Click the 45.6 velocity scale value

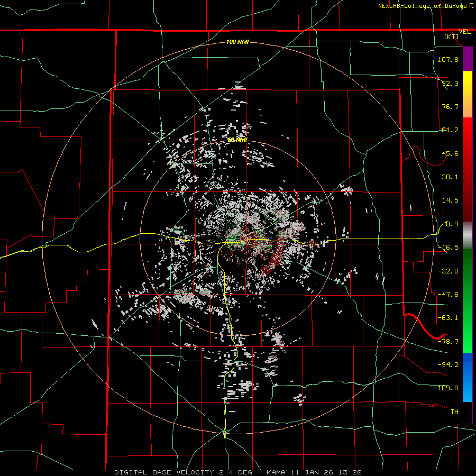pyautogui.click(x=450, y=153)
